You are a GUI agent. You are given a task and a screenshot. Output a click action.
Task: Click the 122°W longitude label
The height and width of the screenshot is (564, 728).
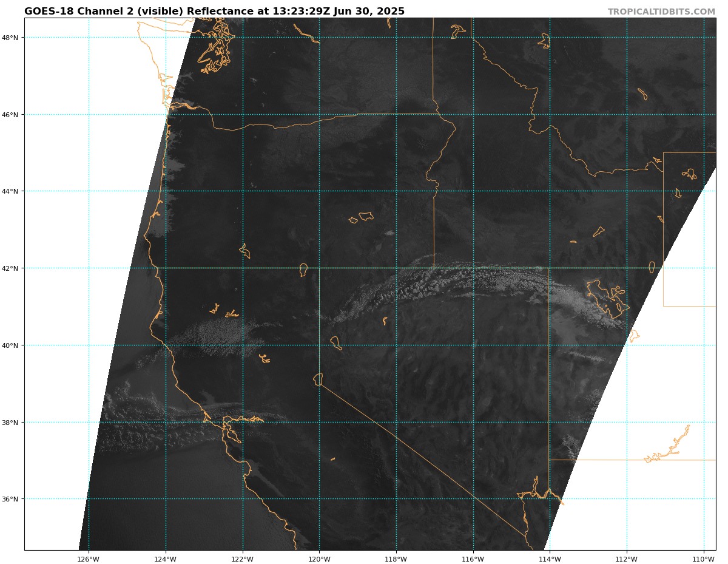tap(243, 559)
